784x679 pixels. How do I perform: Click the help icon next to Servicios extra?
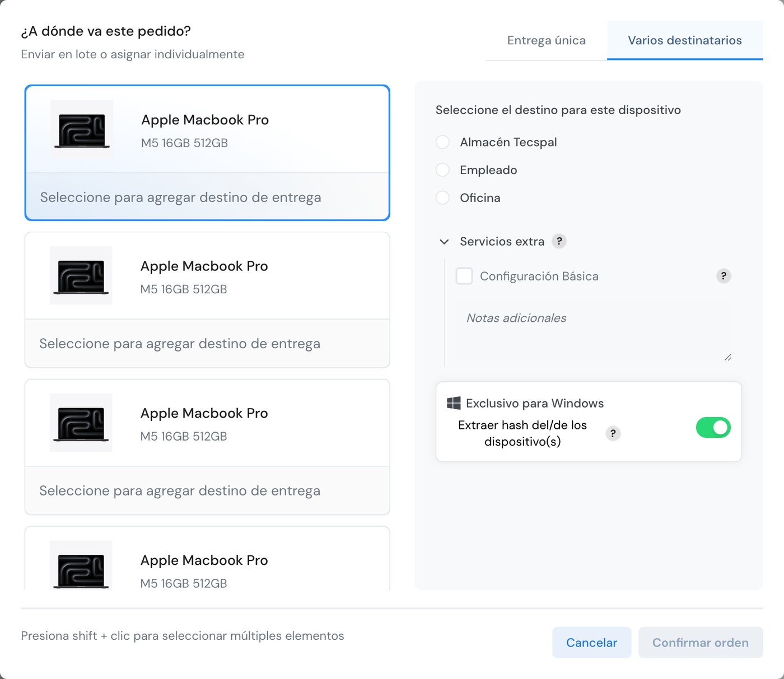(x=559, y=241)
